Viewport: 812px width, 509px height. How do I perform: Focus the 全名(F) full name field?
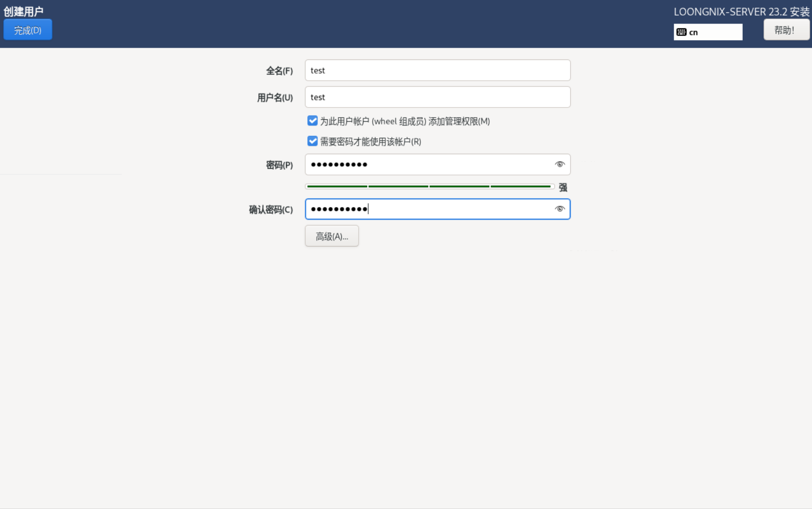pos(437,70)
